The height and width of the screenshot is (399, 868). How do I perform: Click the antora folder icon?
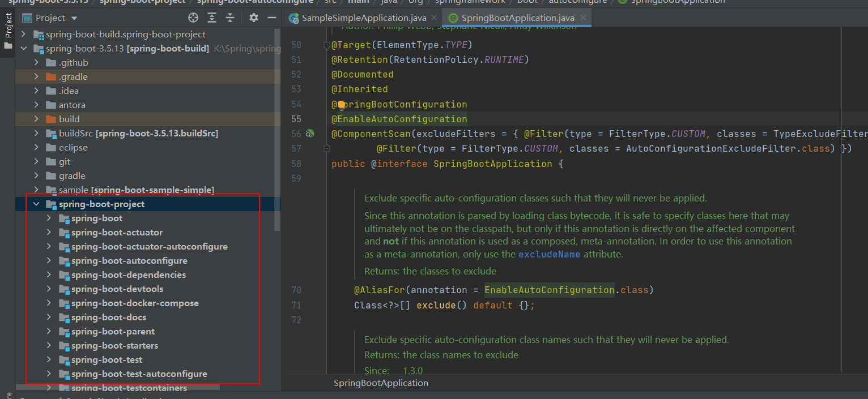(x=51, y=105)
